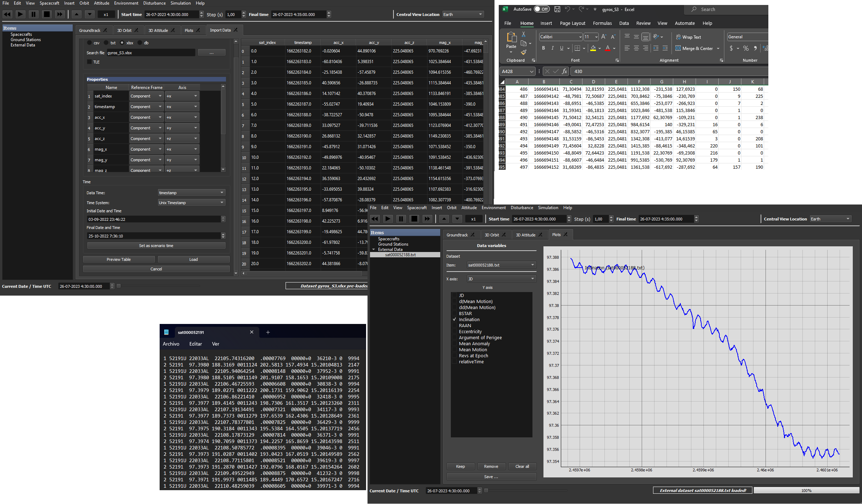Turn on Excel AutoSave toggle
The width and height of the screenshot is (862, 504).
(x=541, y=9)
